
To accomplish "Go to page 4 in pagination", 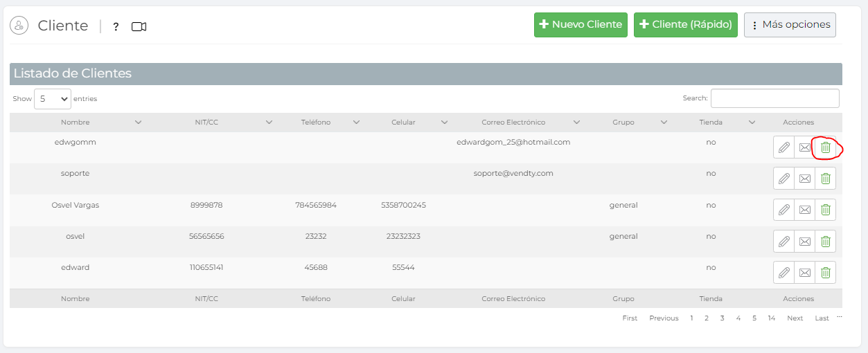I will pos(738,318).
